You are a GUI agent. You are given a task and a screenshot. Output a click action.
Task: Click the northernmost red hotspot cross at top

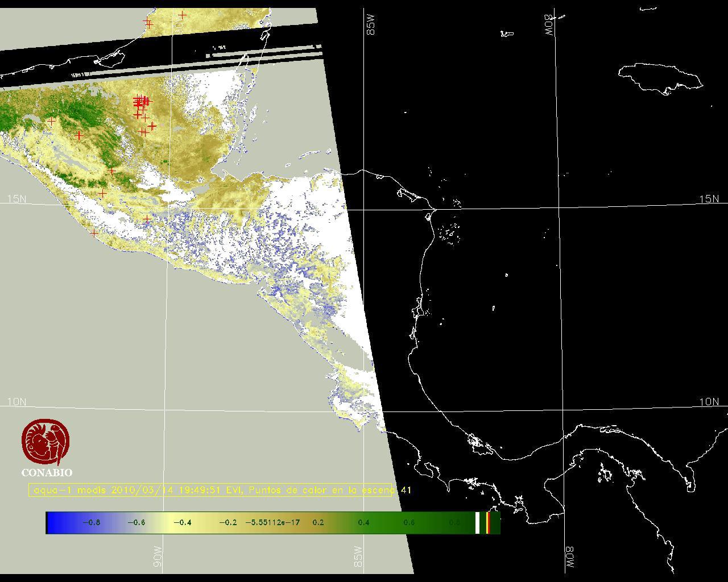[182, 15]
